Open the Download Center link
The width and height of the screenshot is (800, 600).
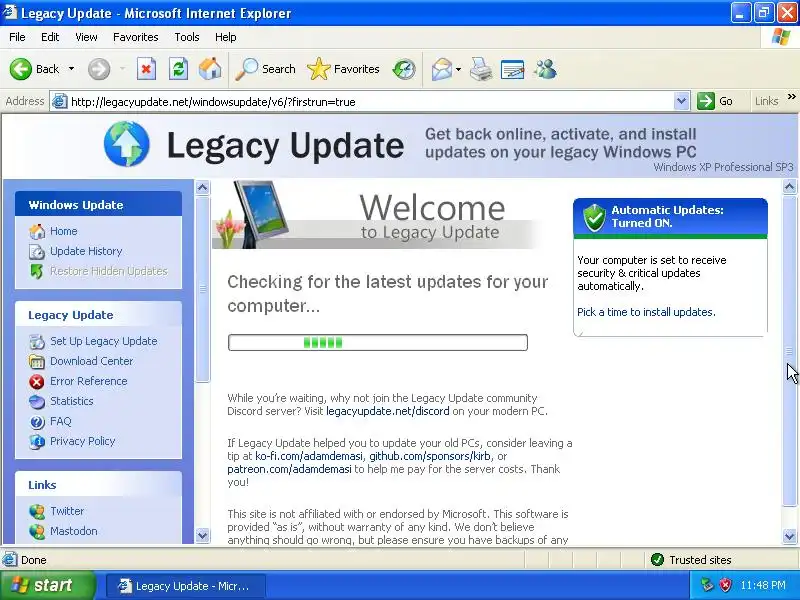click(x=91, y=361)
